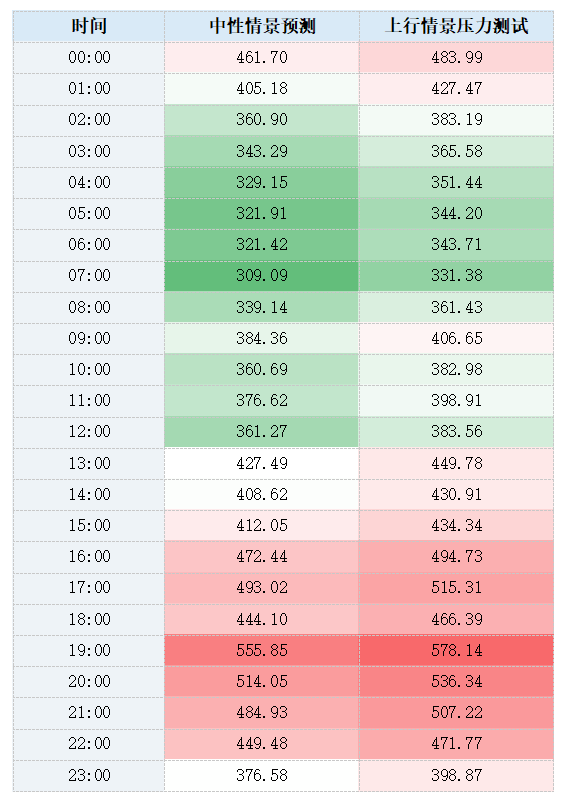Click the 12:00 time cell
The width and height of the screenshot is (568, 809).
tap(89, 431)
